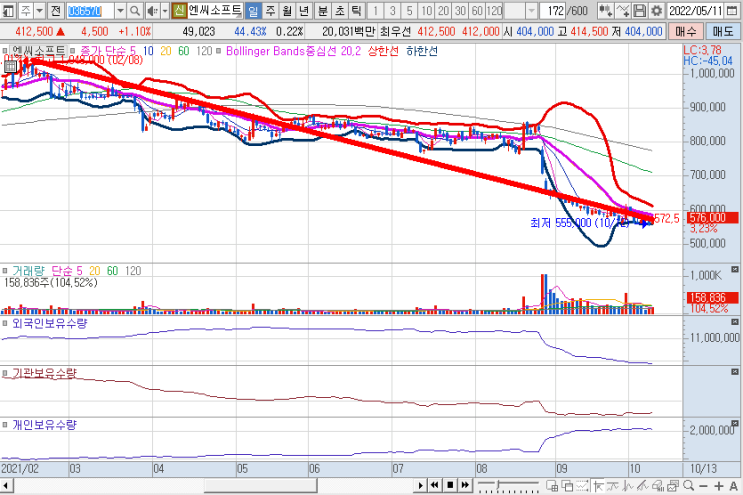Viewport: 743px width, 495px height.
Task: Click the green 신 badge icon
Action: (179, 10)
